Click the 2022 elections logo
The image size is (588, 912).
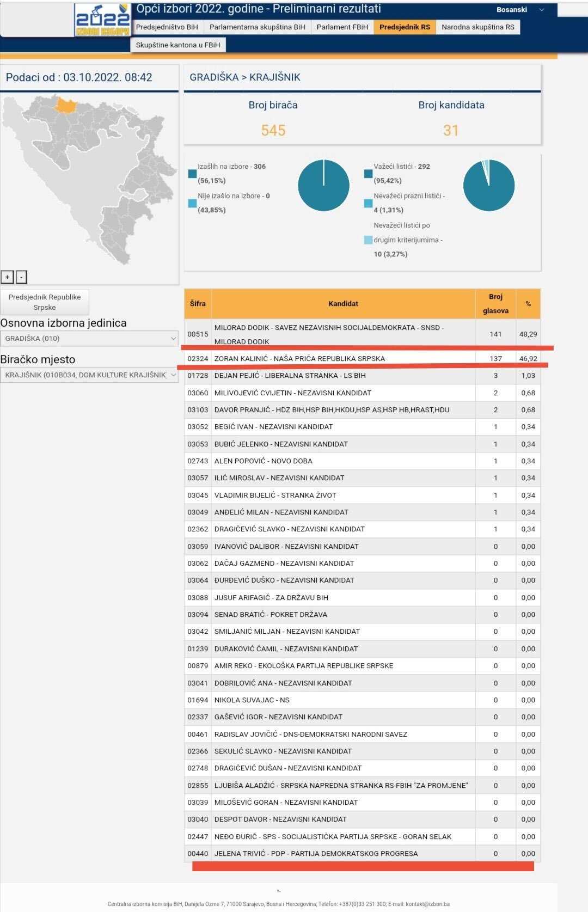102,21
